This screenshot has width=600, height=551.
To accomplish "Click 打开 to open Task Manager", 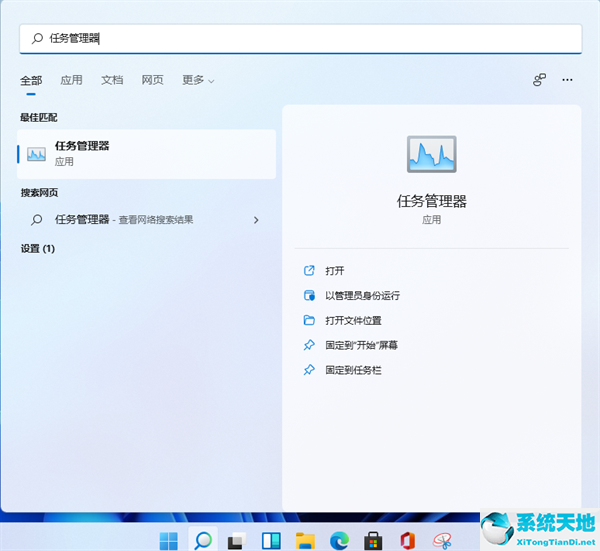I will tap(335, 271).
